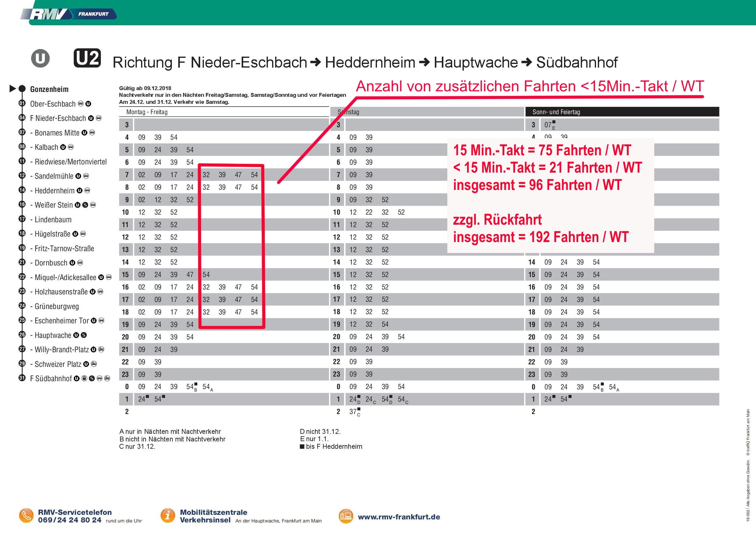This screenshot has height=534, width=756.
Task: Click the grey U-Bahn circle icon
Action: (x=40, y=58)
